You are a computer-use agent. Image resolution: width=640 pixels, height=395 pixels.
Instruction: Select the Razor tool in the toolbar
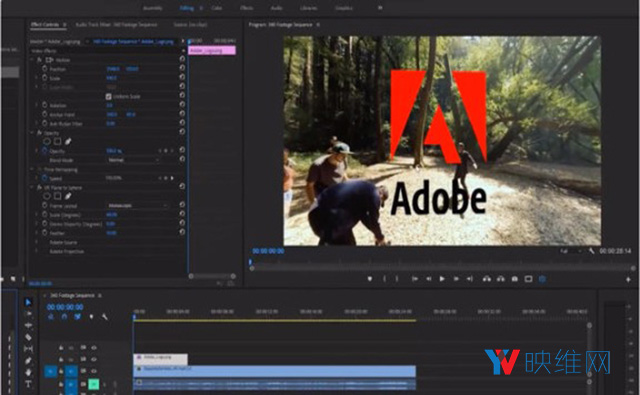28,337
